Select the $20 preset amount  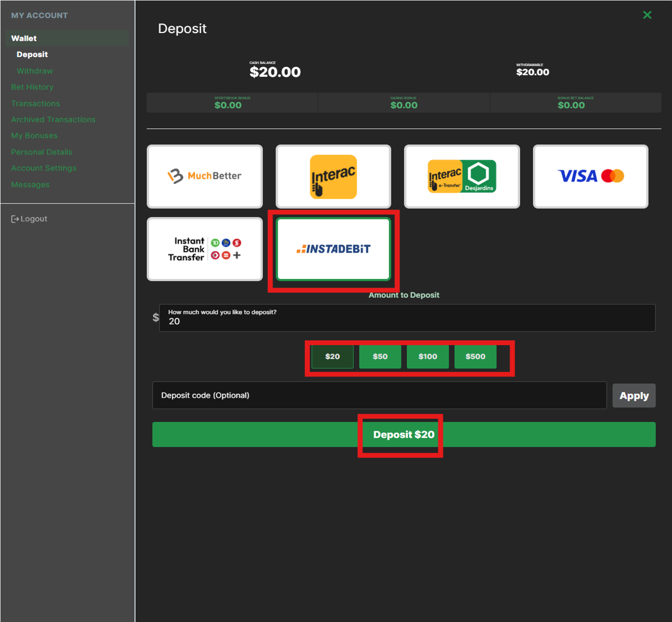(x=332, y=357)
